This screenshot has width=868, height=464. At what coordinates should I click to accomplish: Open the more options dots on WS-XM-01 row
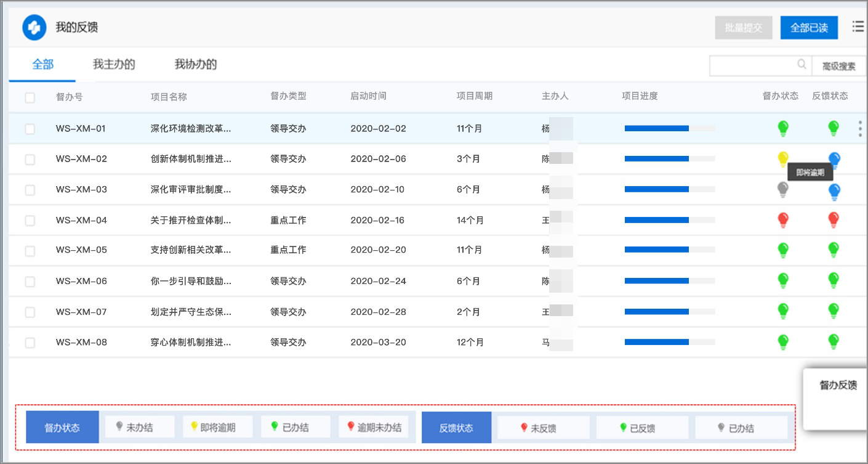pos(860,128)
